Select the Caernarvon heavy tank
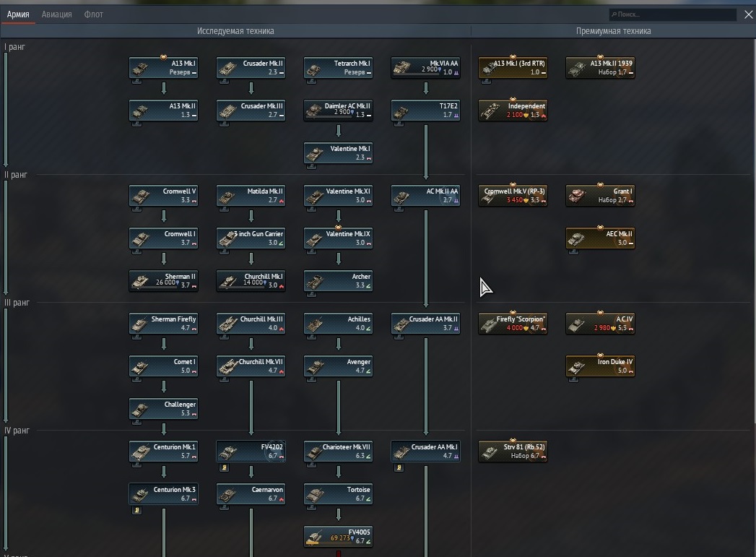The image size is (756, 557). (x=251, y=494)
